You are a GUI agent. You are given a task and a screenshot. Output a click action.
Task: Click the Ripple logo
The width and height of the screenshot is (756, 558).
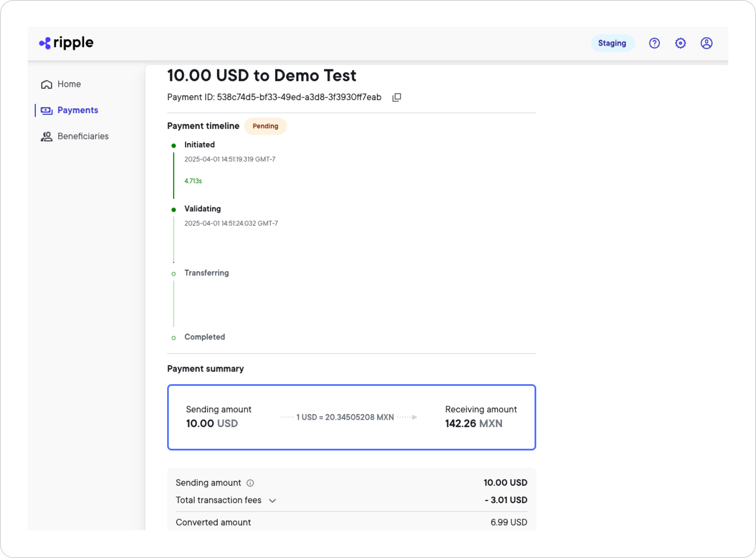click(66, 42)
